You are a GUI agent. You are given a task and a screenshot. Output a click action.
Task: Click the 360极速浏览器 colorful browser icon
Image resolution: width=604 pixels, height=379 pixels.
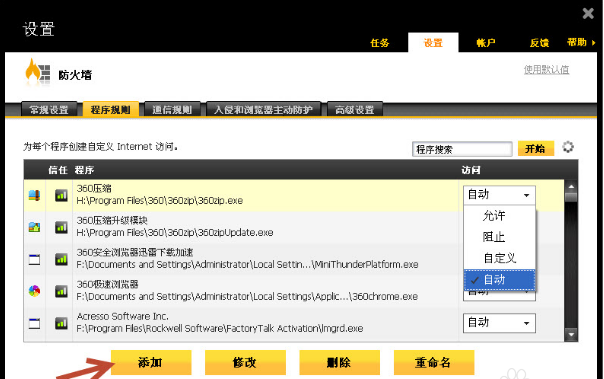[x=34, y=291]
